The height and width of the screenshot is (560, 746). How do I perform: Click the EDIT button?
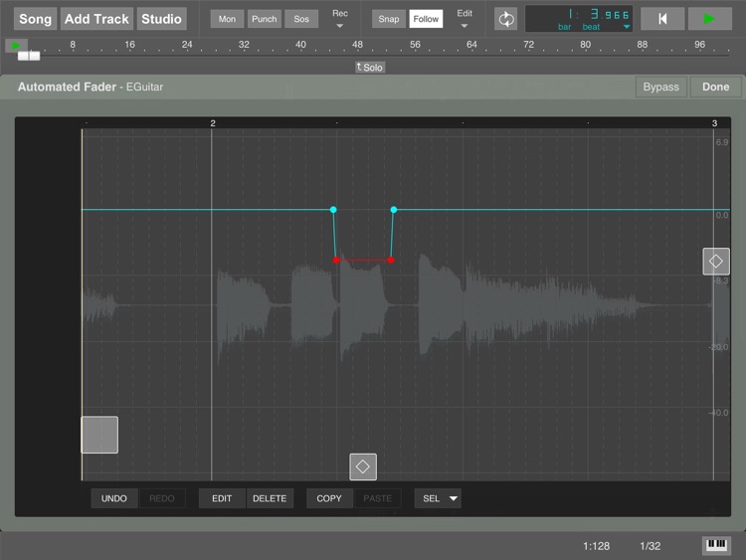click(x=222, y=498)
